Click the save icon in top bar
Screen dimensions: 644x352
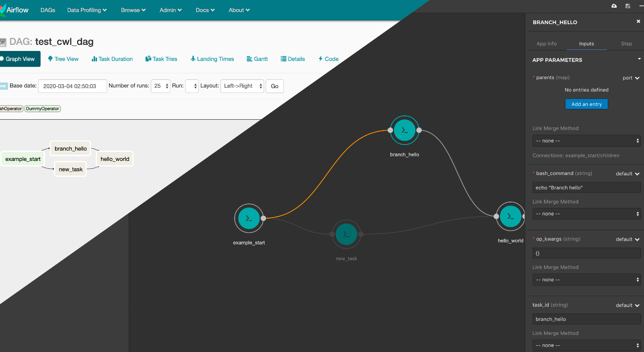pyautogui.click(x=628, y=6)
